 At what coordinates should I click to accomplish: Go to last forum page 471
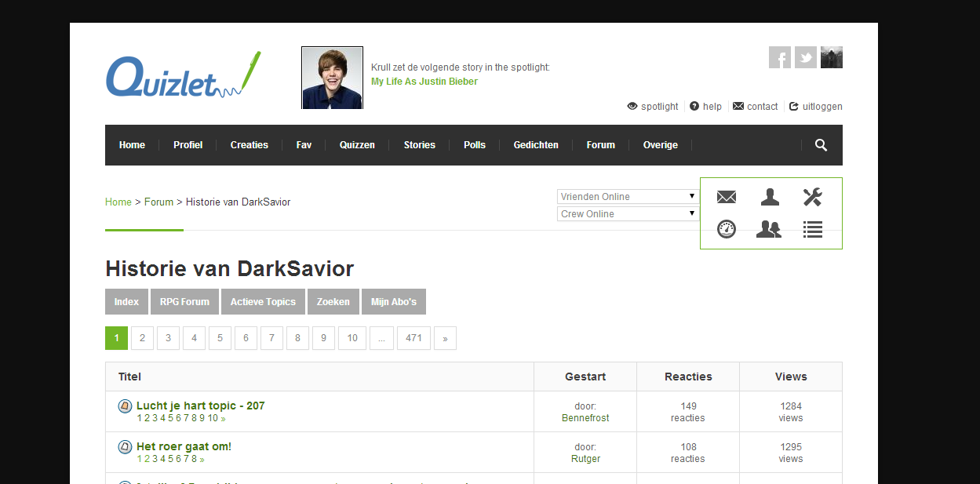click(x=413, y=338)
